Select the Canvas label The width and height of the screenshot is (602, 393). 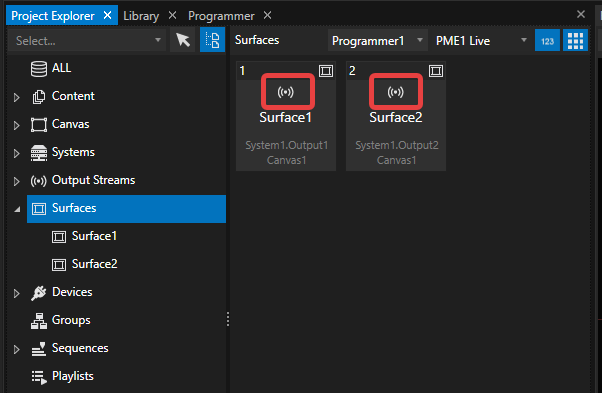(70, 124)
